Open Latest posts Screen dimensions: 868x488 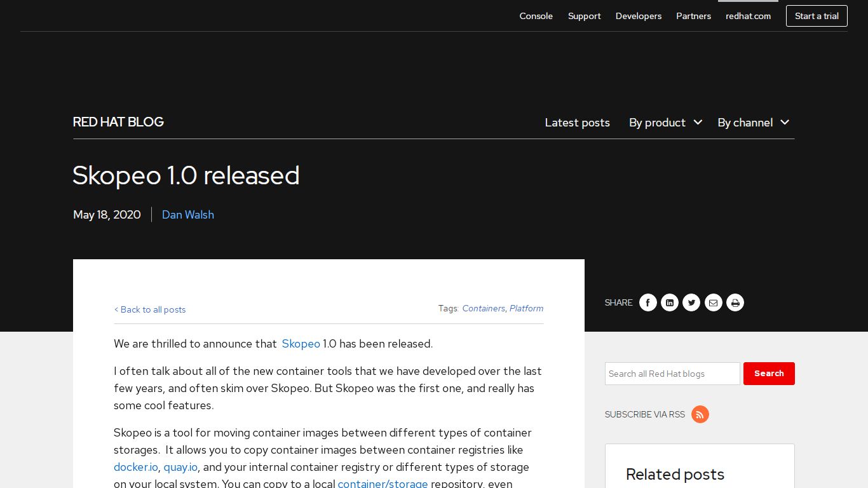coord(577,123)
